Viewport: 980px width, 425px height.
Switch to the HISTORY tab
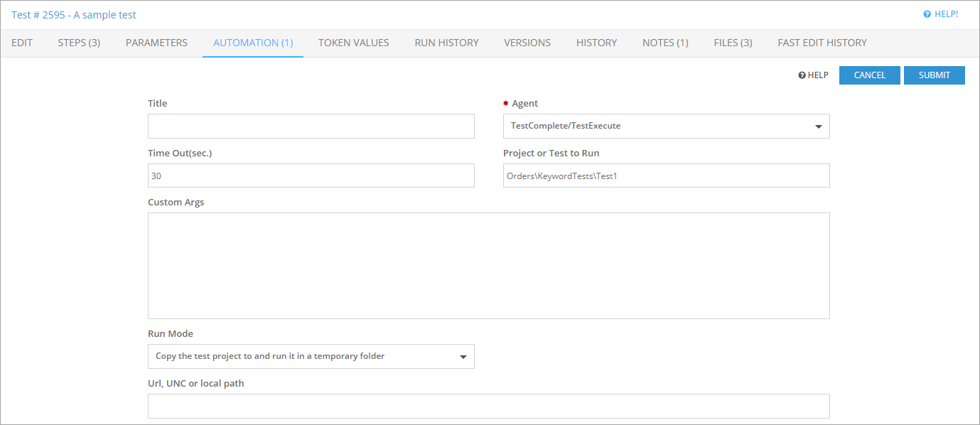click(x=596, y=43)
